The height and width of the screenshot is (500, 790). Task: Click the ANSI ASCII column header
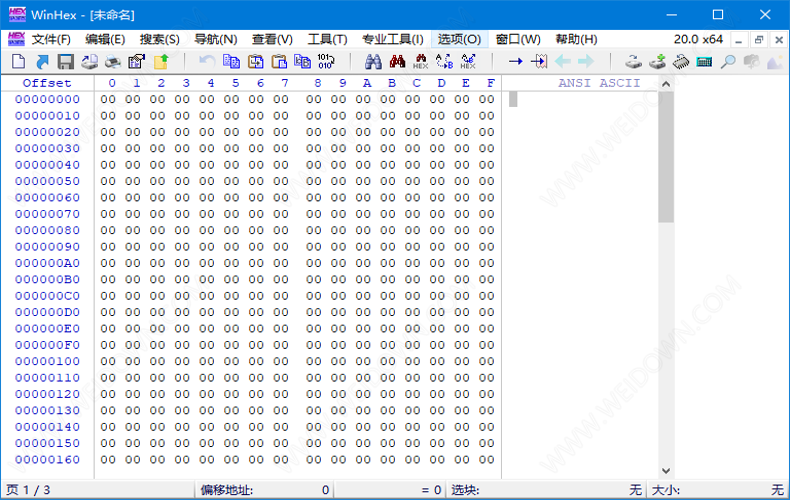tap(599, 83)
